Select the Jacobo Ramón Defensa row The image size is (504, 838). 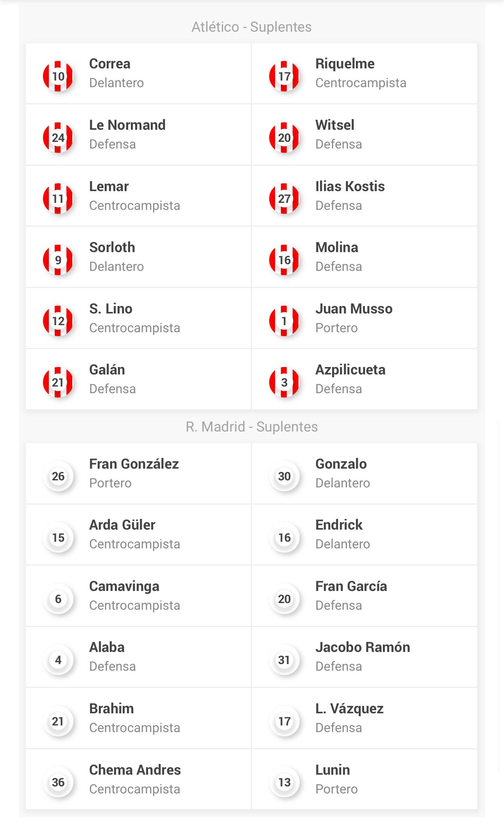365,657
